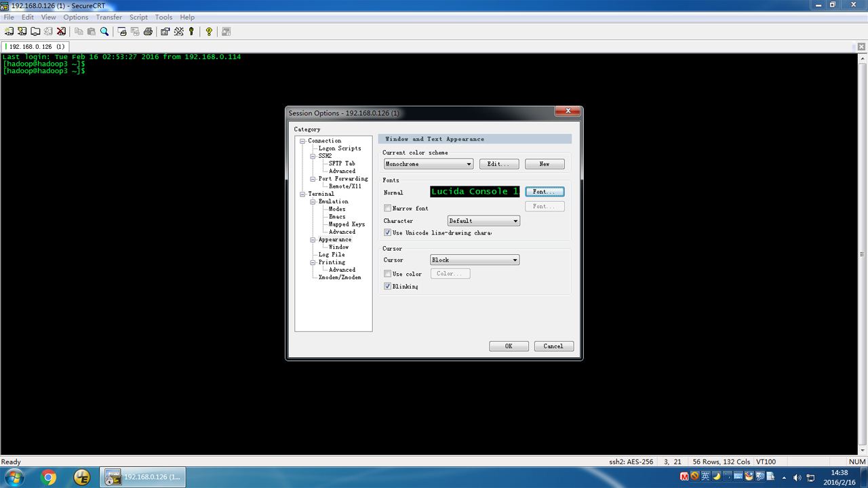The width and height of the screenshot is (868, 488).
Task: Click the volume speaker tray icon
Action: (797, 478)
